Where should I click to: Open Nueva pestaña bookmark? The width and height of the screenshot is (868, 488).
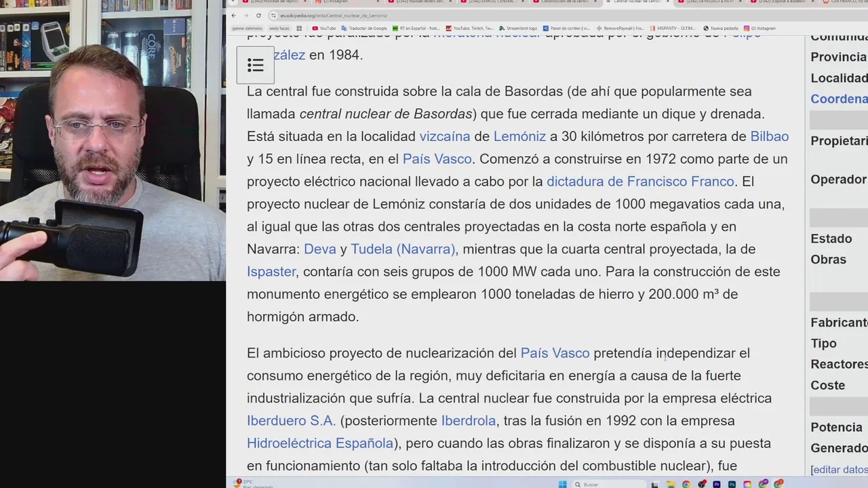(x=721, y=28)
